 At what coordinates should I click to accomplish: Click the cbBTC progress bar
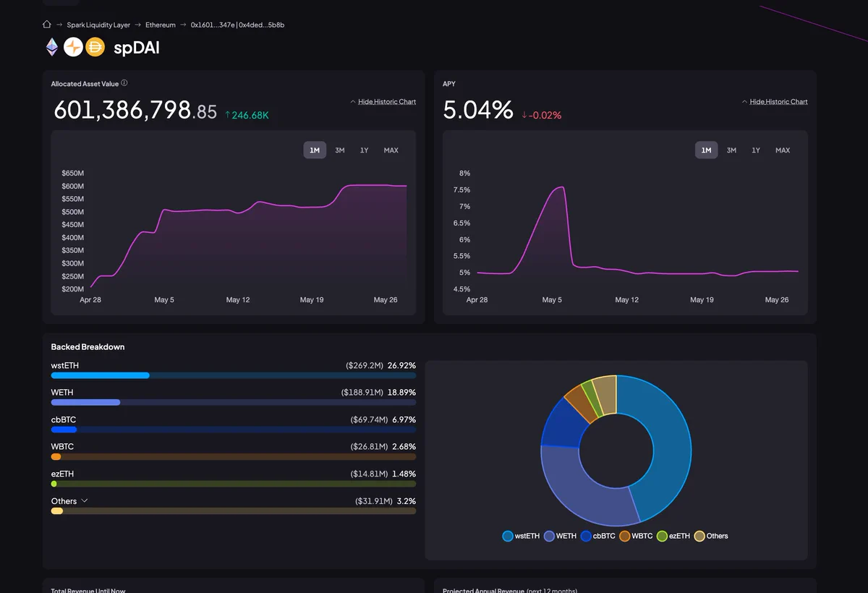click(x=234, y=430)
